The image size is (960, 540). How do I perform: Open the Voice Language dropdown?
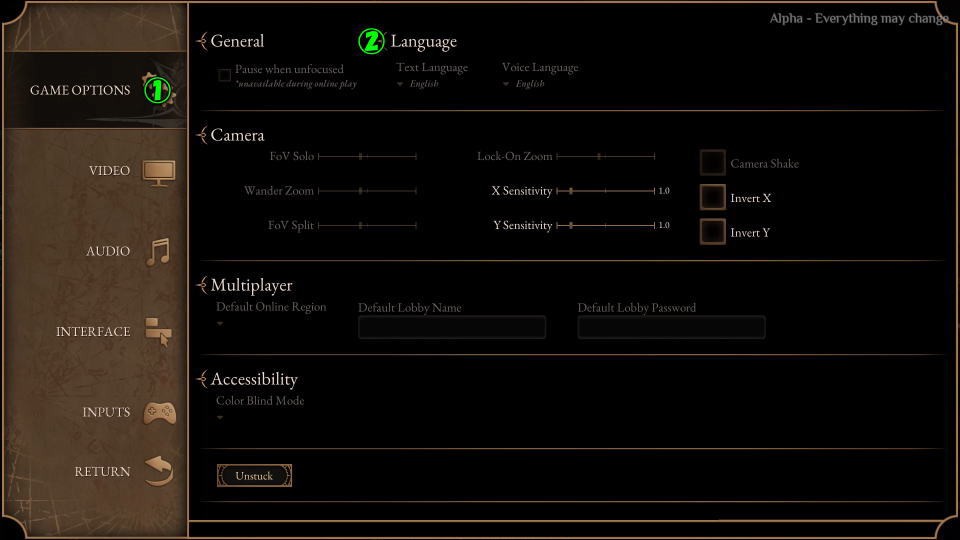pyautogui.click(x=524, y=84)
